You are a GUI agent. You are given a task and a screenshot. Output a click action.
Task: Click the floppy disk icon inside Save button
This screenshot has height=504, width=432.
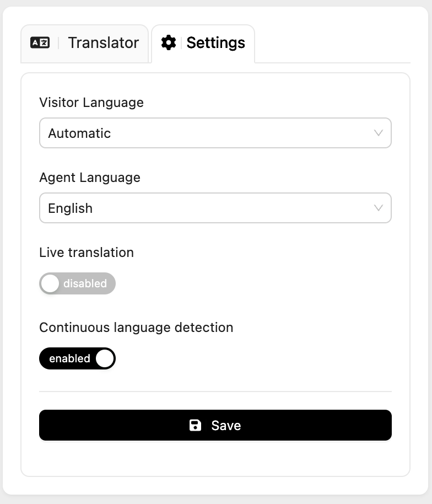click(195, 425)
